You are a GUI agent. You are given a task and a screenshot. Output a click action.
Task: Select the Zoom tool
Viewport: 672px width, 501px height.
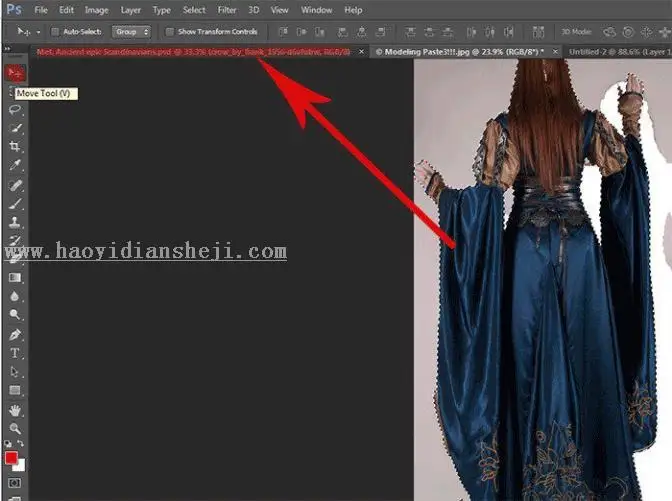coord(15,429)
